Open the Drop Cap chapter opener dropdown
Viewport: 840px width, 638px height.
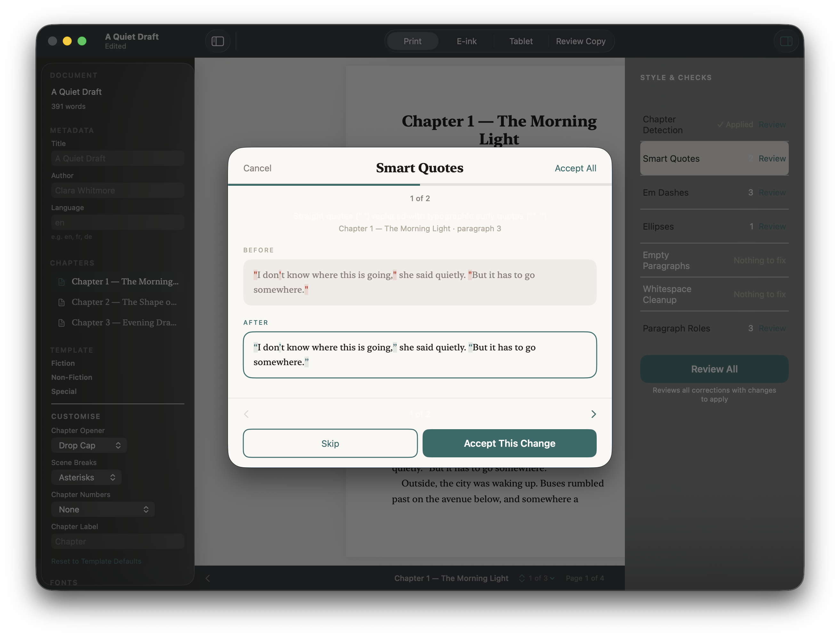pyautogui.click(x=89, y=445)
